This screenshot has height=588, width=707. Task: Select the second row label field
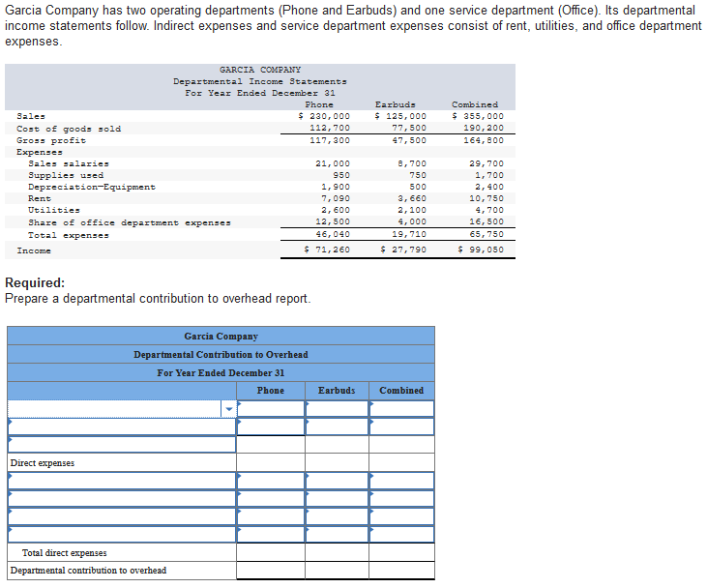pos(122,426)
